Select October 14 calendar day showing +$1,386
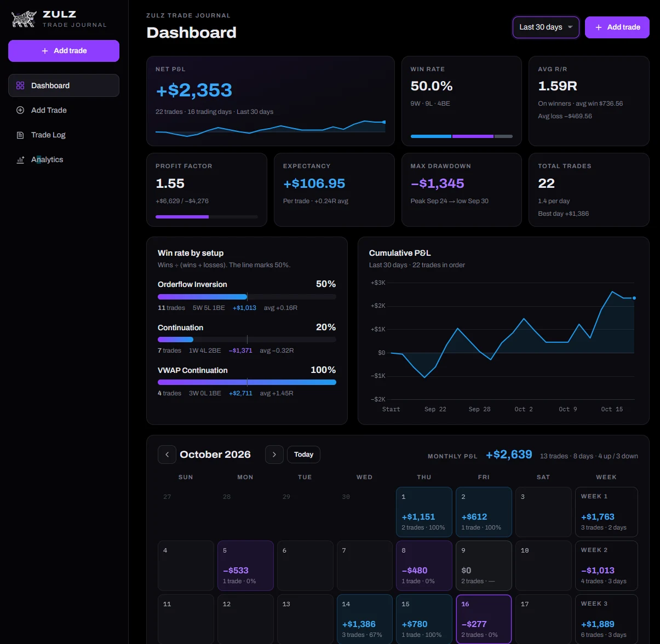Viewport: 660px width, 644px height. coord(365,619)
